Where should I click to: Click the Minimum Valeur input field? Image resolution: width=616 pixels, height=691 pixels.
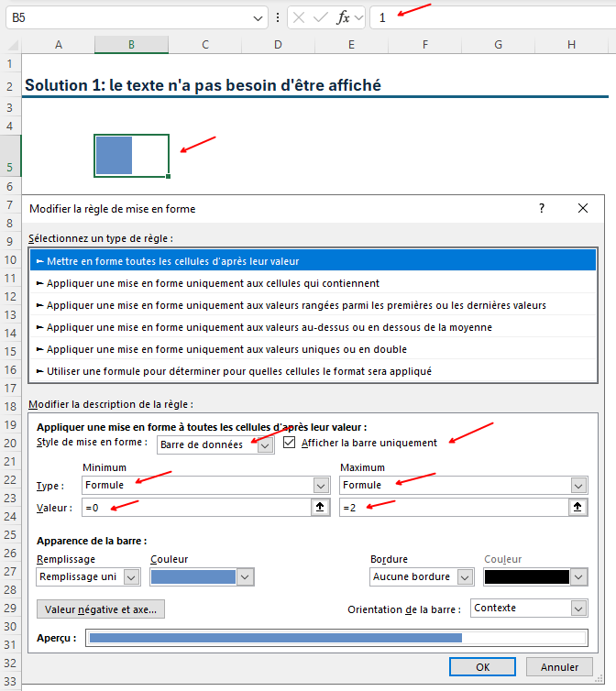(x=194, y=508)
